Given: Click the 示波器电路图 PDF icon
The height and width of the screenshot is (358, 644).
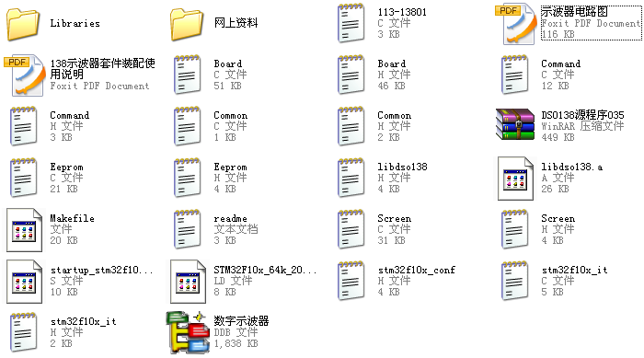Looking at the screenshot, I should pyautogui.click(x=516, y=24).
